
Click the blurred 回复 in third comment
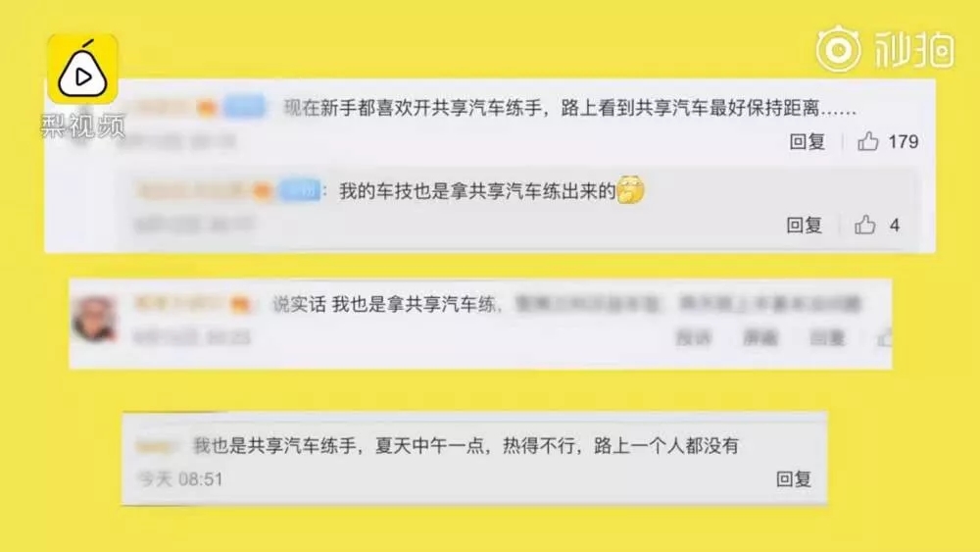coord(827,338)
